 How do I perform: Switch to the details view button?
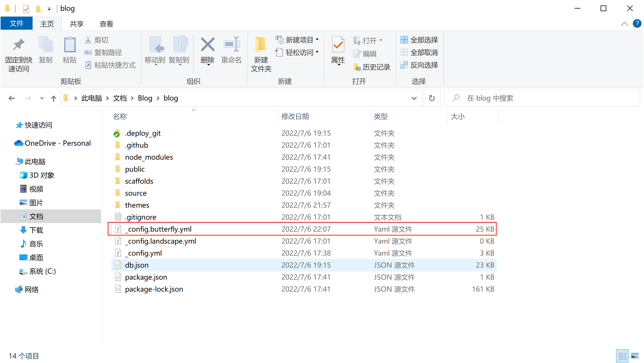(623, 356)
